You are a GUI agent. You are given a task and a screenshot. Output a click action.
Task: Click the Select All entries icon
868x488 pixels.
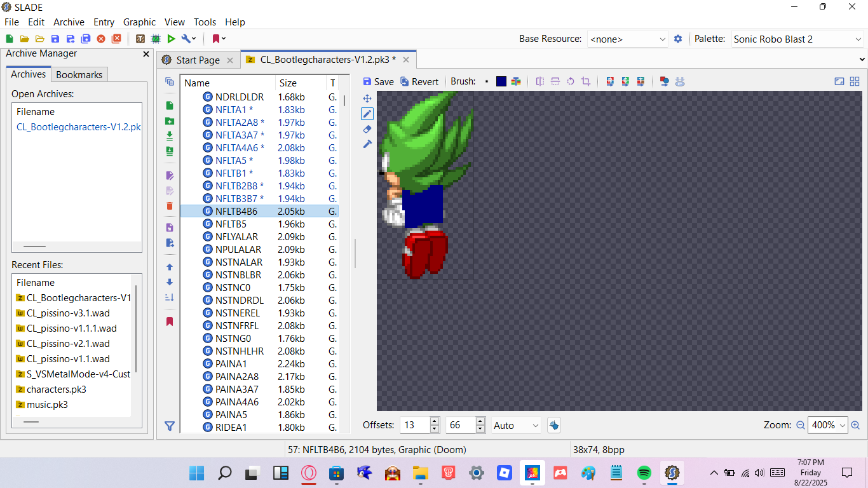(170, 81)
